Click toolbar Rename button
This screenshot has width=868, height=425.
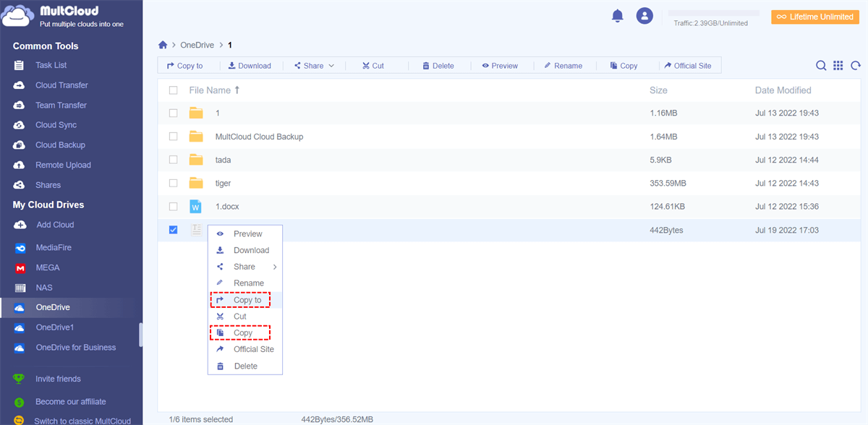(x=563, y=66)
